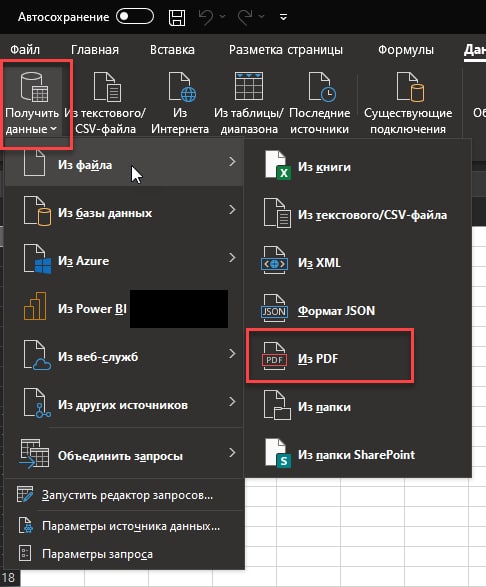486x587 pixels.
Task: Click the Получить данные dropdown label
Action: [32, 121]
